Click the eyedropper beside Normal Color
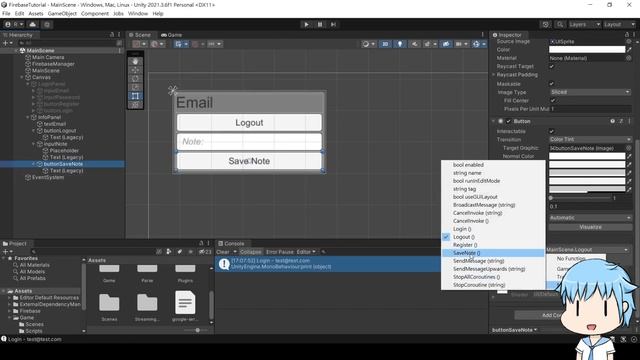640x360 pixels. (629, 156)
